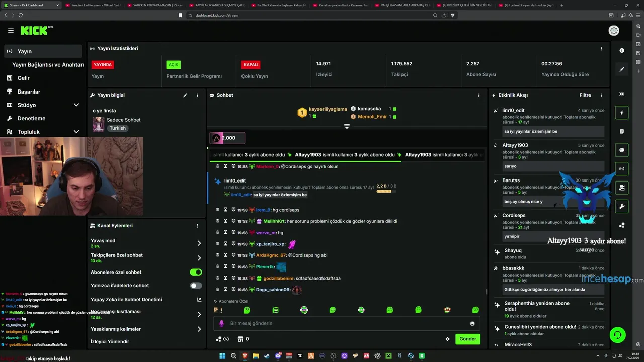Turn off Abonelere özel sohbet switch

coord(196,272)
